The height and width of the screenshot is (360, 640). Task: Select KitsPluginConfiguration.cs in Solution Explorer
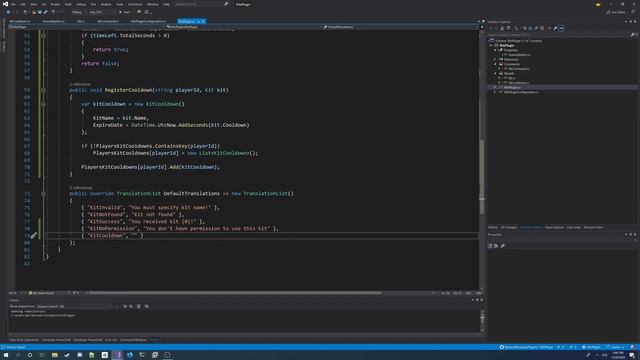click(x=521, y=92)
